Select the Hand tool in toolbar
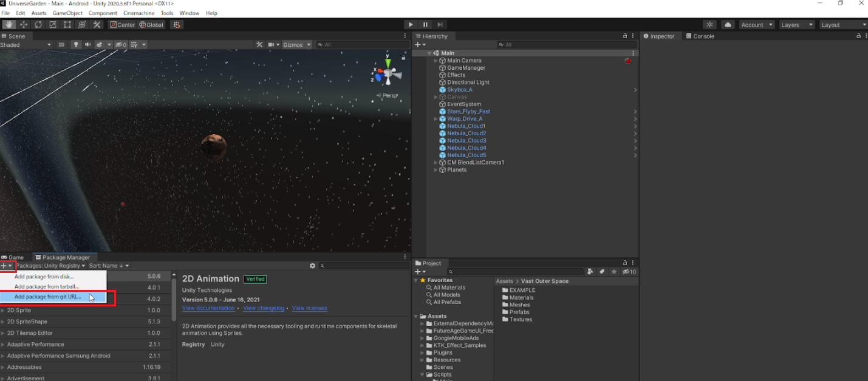Screen dimensions: 868x381 [x=9, y=25]
